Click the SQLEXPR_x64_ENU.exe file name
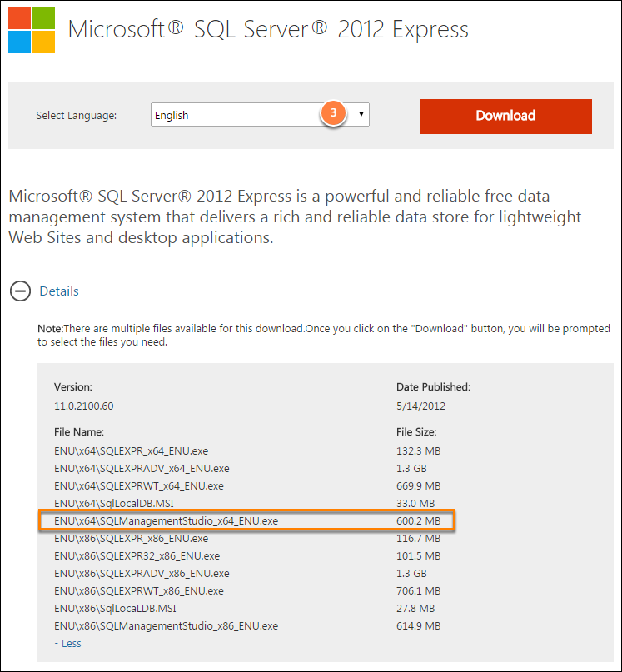Viewport: 622px width, 672px height. tap(132, 450)
